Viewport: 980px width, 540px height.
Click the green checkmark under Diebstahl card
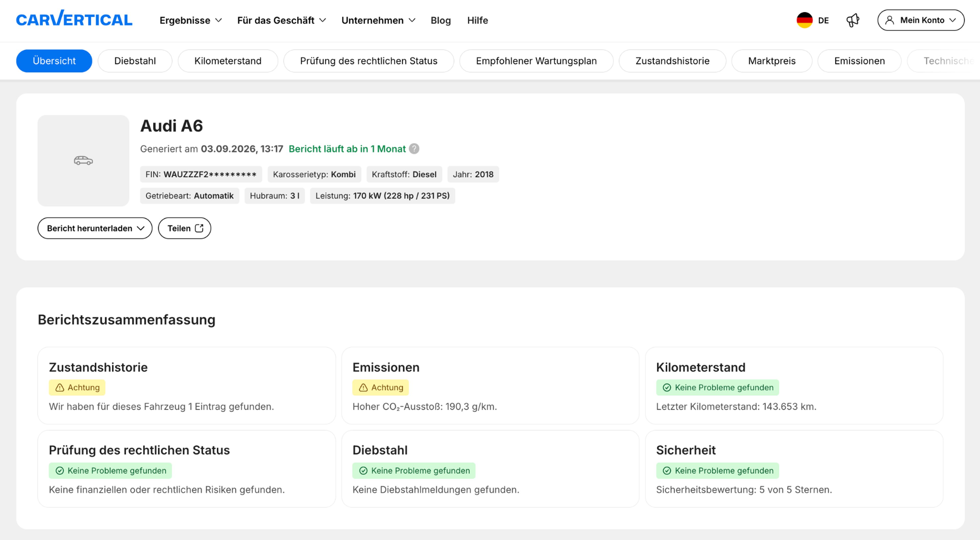tap(363, 471)
